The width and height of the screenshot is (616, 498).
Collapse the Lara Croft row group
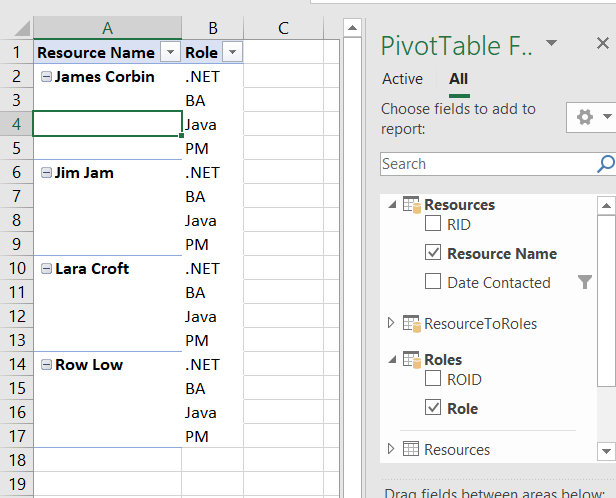(x=46, y=269)
